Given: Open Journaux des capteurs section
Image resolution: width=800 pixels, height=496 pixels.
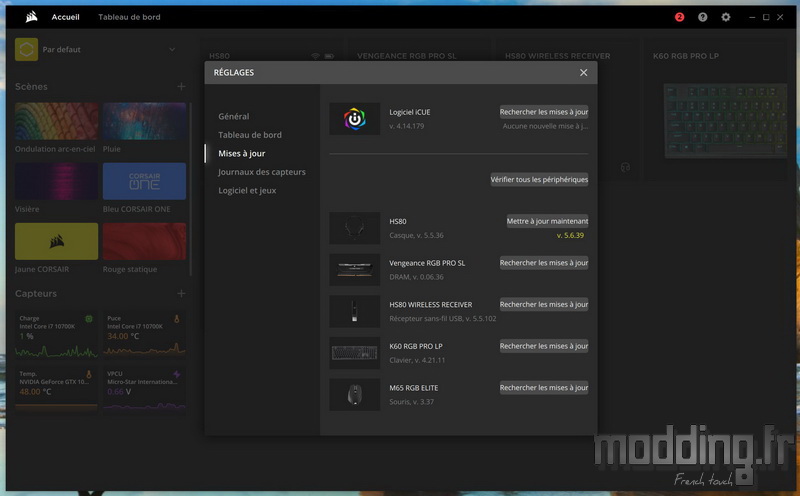Looking at the screenshot, I should (x=262, y=172).
